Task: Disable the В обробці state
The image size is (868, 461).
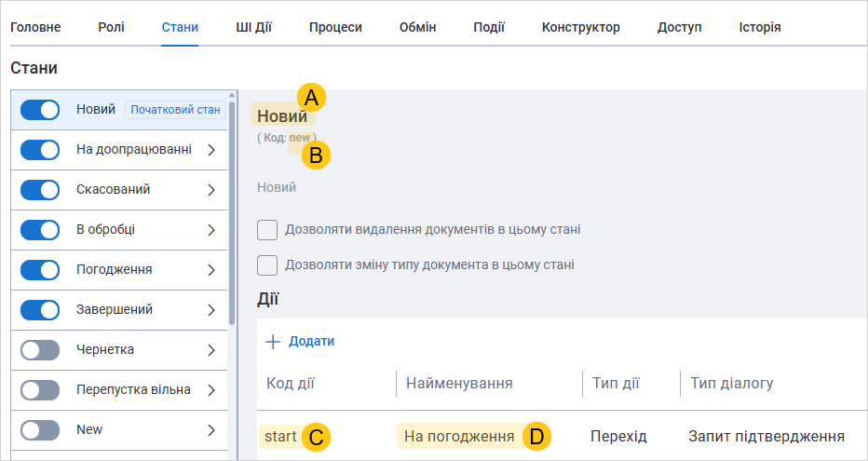Action: pyautogui.click(x=40, y=230)
